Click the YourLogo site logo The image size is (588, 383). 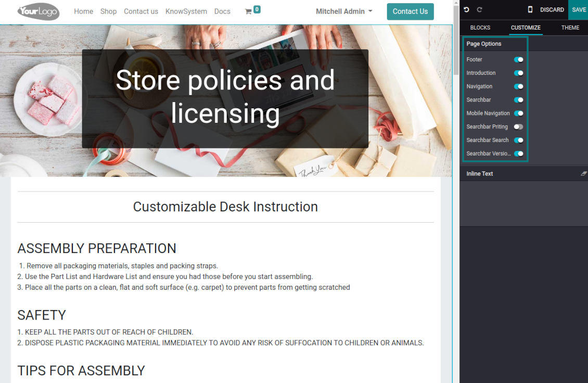pos(39,11)
